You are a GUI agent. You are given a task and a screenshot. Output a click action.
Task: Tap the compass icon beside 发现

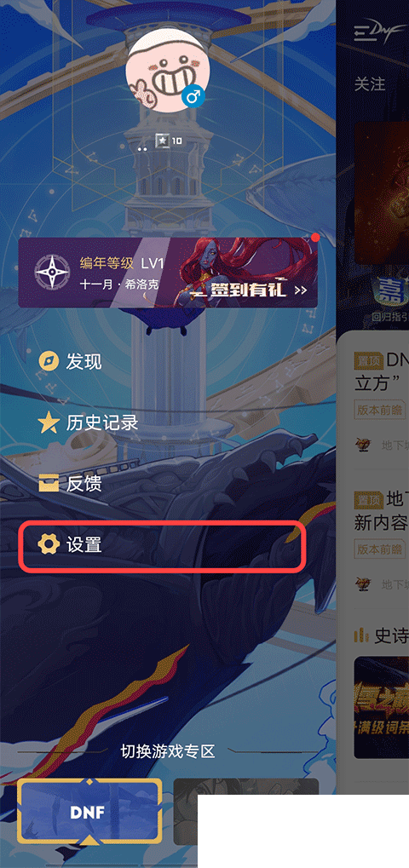(49, 363)
